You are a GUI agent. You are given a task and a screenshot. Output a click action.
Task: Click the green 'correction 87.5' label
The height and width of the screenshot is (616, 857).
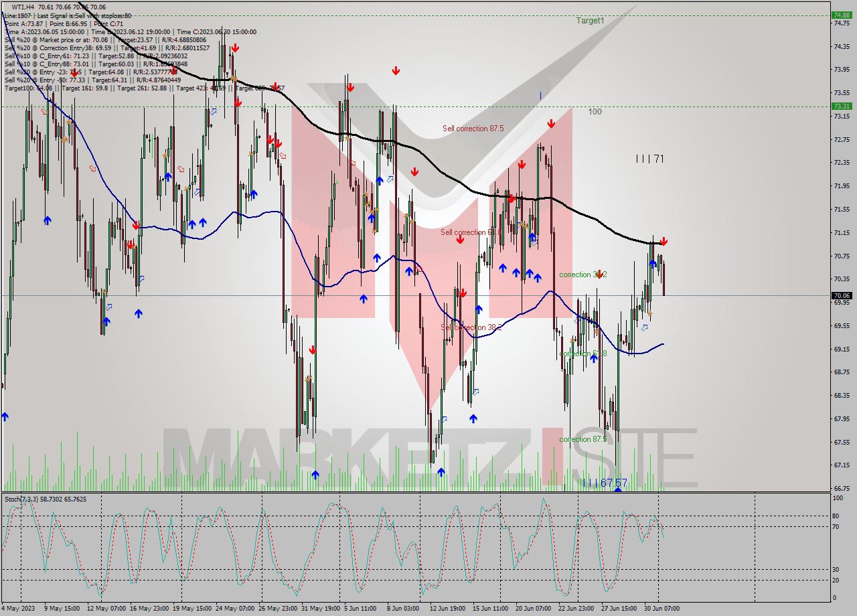click(583, 439)
